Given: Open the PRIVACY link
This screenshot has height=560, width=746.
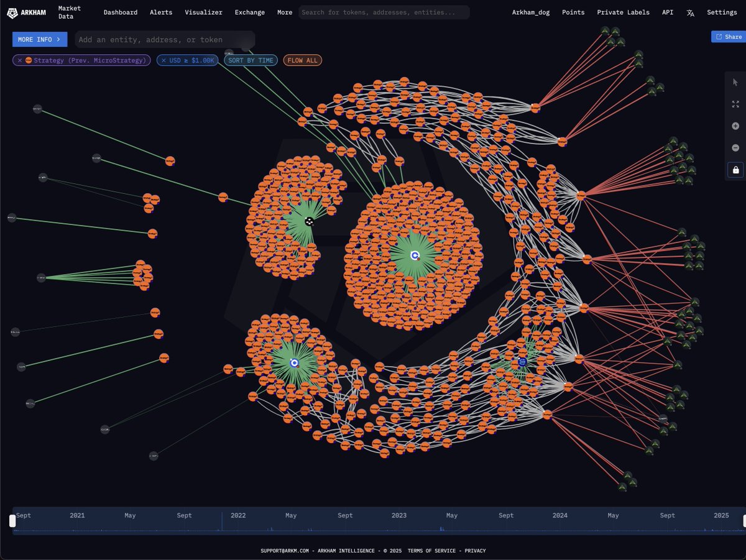Looking at the screenshot, I should coord(475,551).
